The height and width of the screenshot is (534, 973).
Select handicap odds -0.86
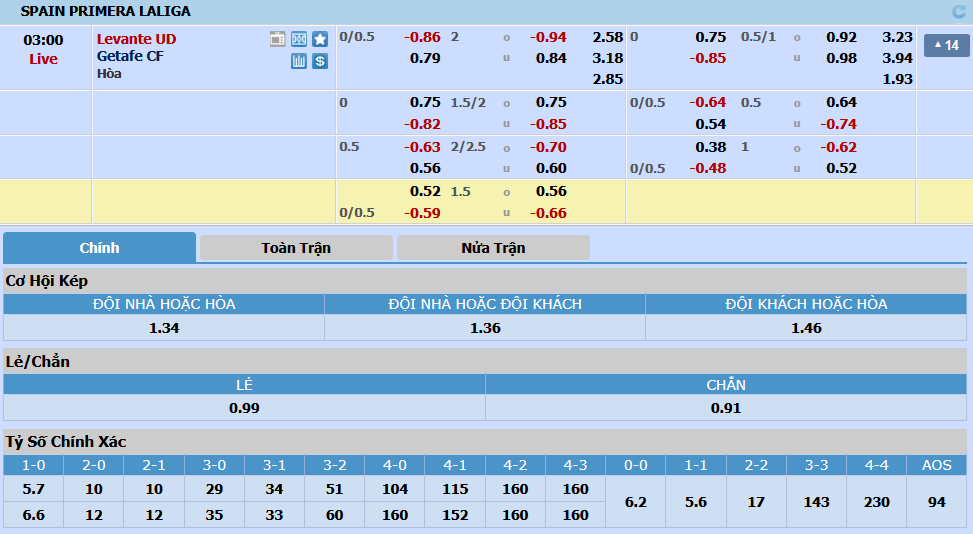tap(422, 37)
